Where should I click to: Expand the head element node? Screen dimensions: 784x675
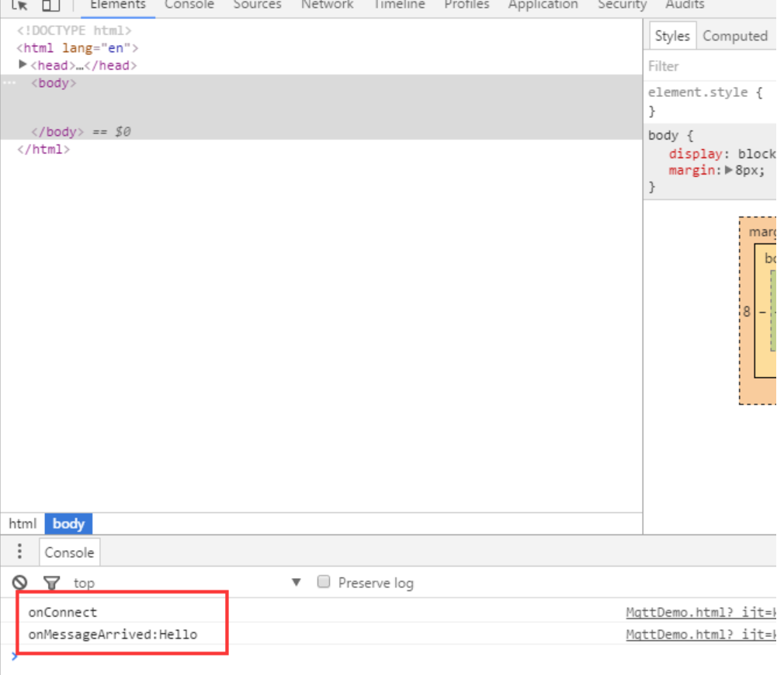(x=23, y=65)
